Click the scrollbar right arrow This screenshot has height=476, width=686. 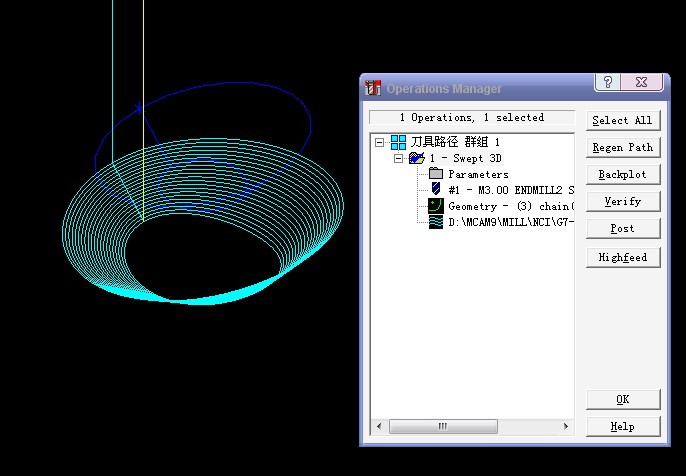[566, 426]
